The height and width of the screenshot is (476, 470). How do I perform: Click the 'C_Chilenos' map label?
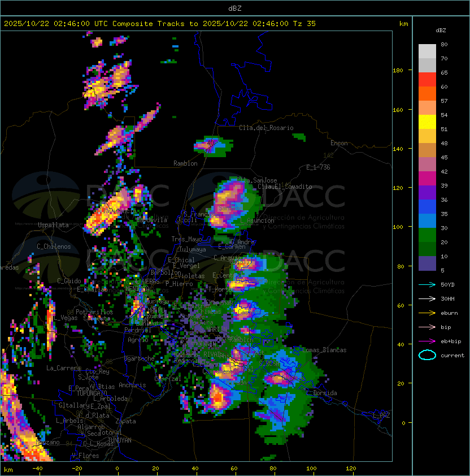54,246
